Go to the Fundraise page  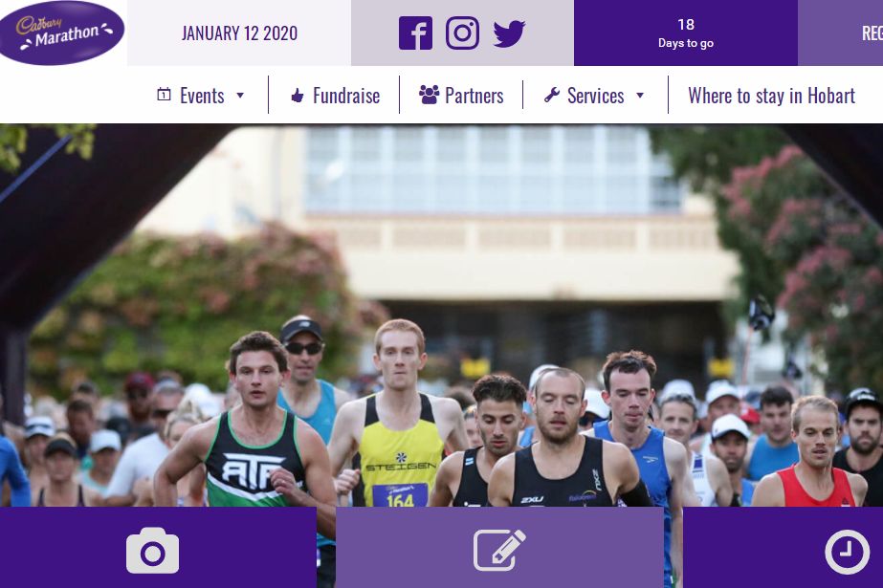point(346,96)
